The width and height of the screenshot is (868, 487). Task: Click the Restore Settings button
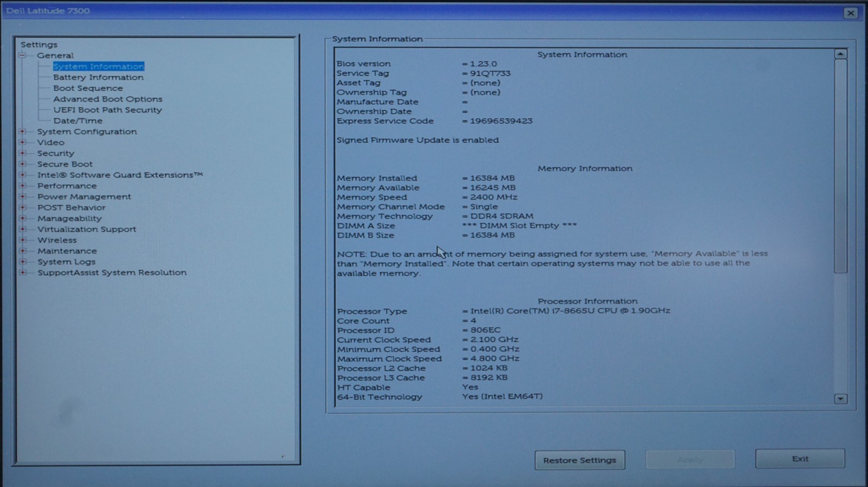coord(579,460)
